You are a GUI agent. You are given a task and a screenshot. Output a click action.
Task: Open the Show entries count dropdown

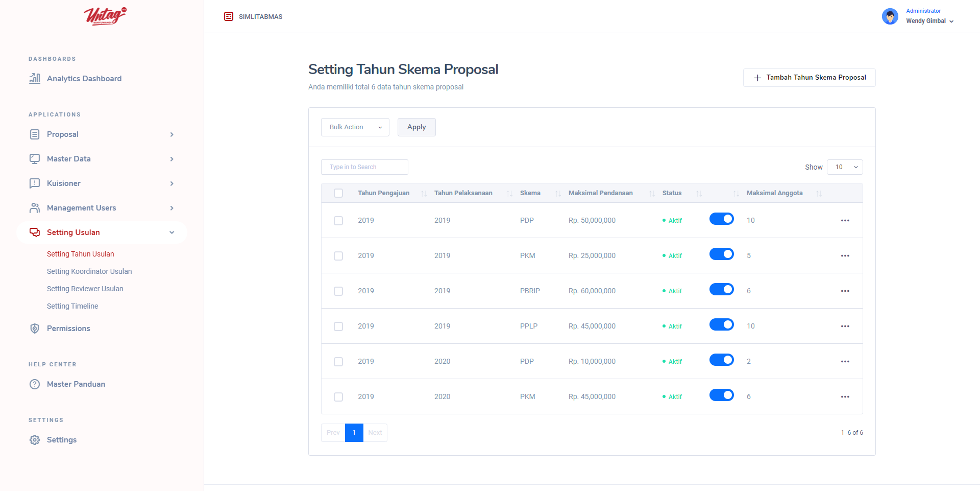845,167
